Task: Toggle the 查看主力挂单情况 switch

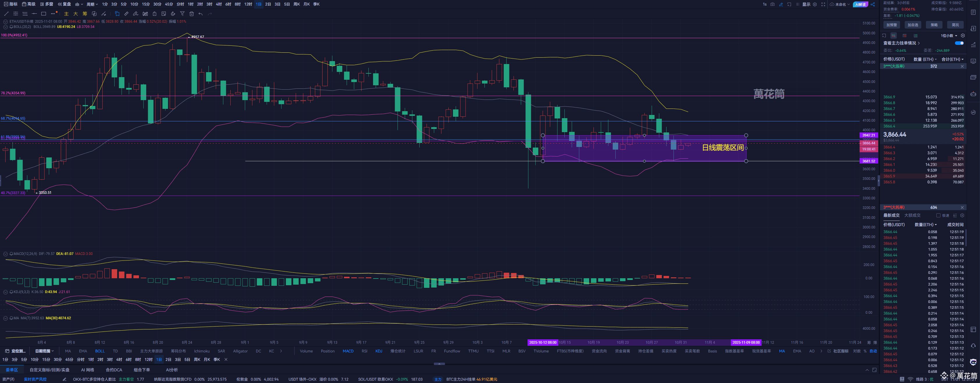Action: (x=959, y=43)
